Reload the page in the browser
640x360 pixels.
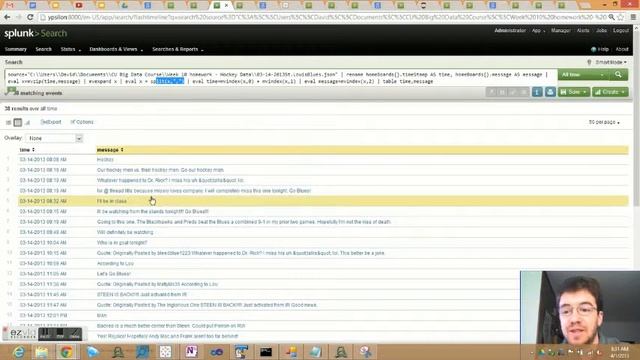click(x=30, y=17)
